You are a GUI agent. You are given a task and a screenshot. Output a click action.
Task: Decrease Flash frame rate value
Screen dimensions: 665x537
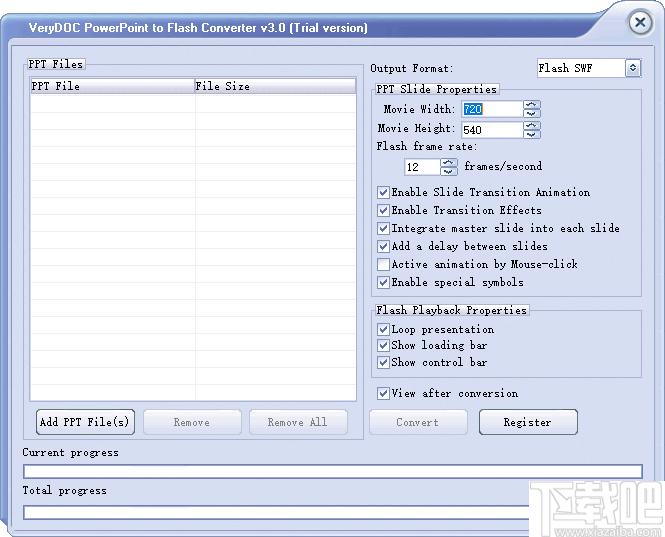point(448,171)
